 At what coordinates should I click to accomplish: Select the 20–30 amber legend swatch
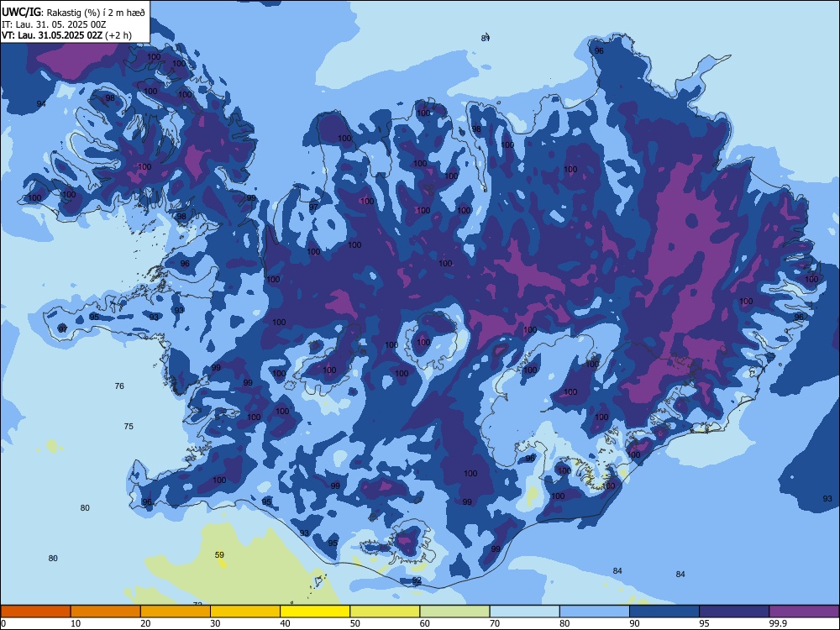pyautogui.click(x=176, y=612)
